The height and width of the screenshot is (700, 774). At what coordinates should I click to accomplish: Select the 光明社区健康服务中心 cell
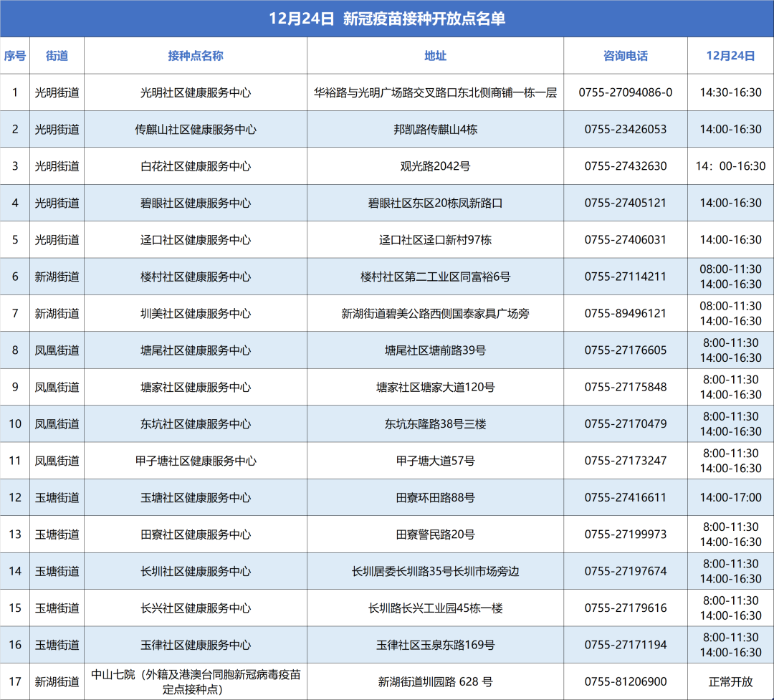[196, 92]
